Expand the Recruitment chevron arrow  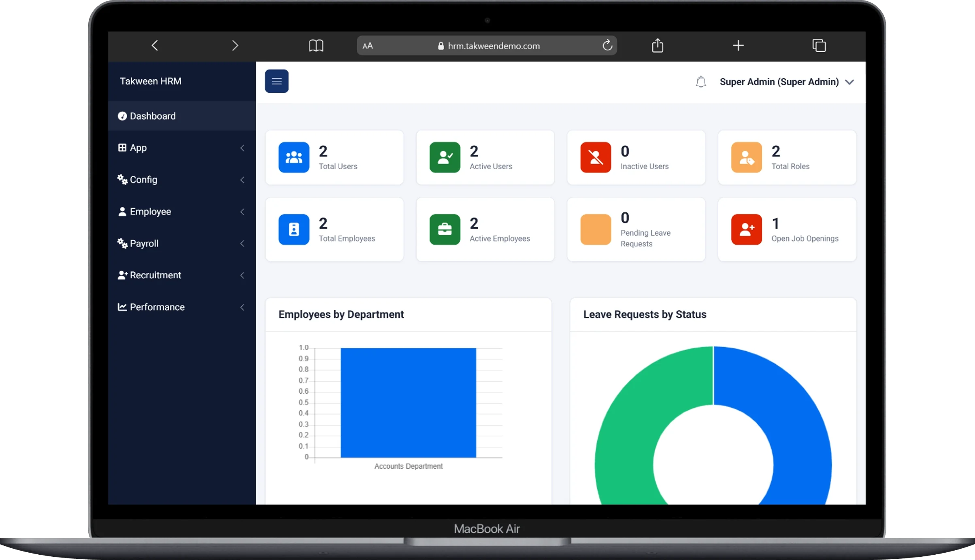pyautogui.click(x=242, y=276)
